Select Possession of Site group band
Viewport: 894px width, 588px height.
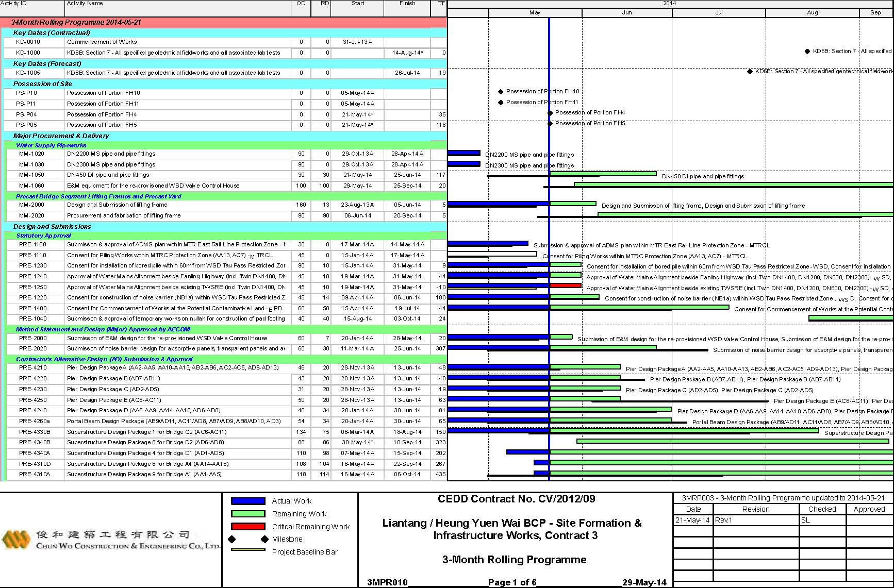[225, 83]
